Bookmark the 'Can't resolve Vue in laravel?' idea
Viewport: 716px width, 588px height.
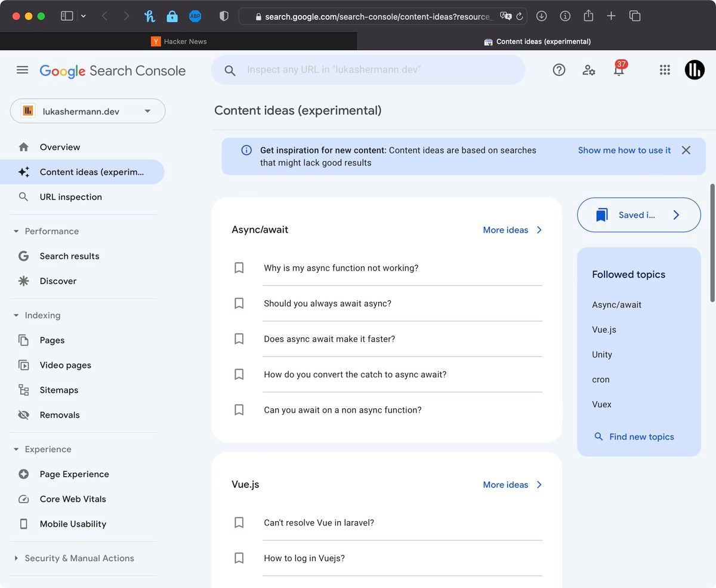click(239, 523)
